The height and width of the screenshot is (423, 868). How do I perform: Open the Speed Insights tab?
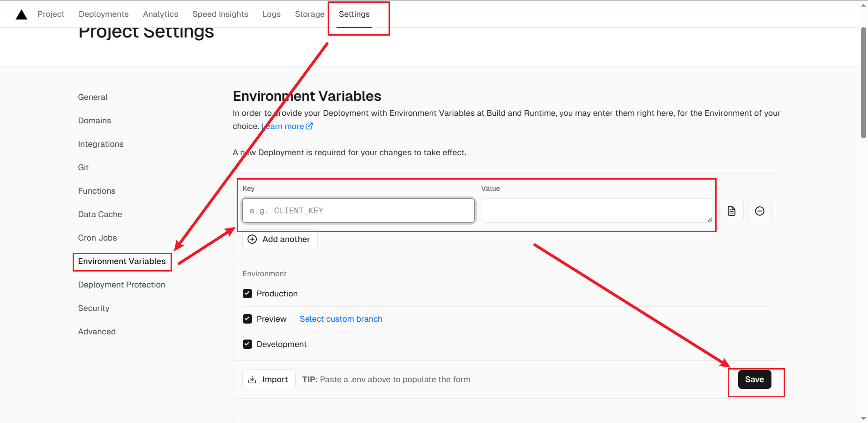click(220, 14)
